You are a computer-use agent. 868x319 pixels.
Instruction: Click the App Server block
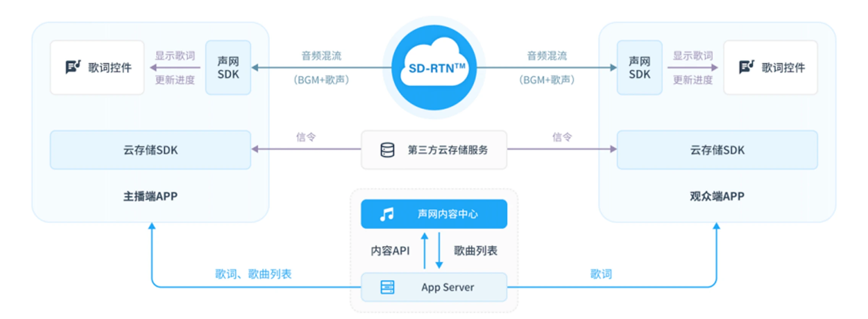434,287
